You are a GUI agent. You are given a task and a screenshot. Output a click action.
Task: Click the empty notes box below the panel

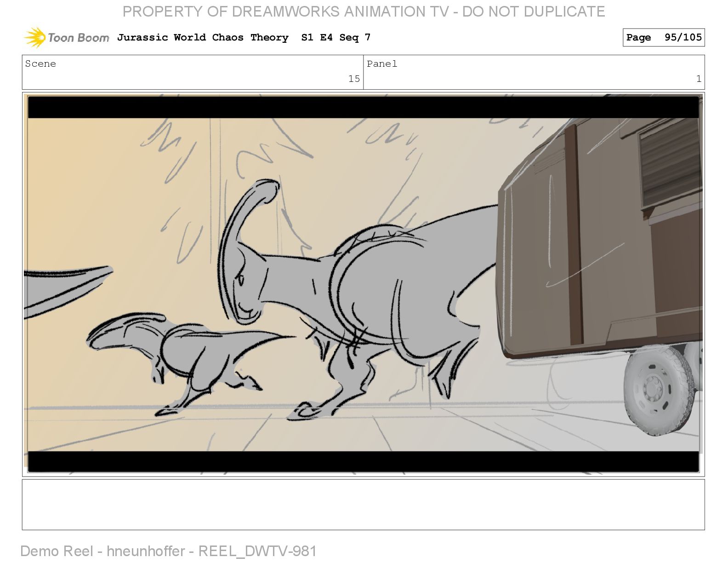[x=363, y=505]
